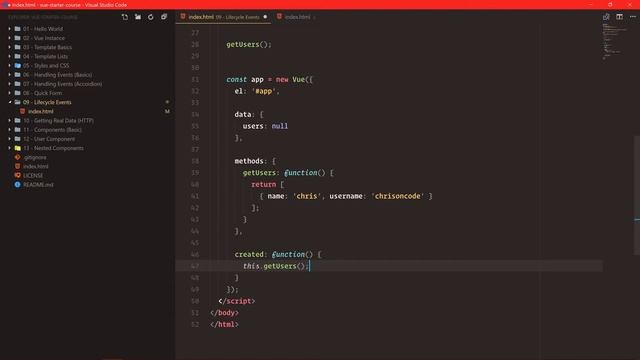Click the HTML icon on active tab
Viewport: 640px width, 360px height.
coord(183,17)
